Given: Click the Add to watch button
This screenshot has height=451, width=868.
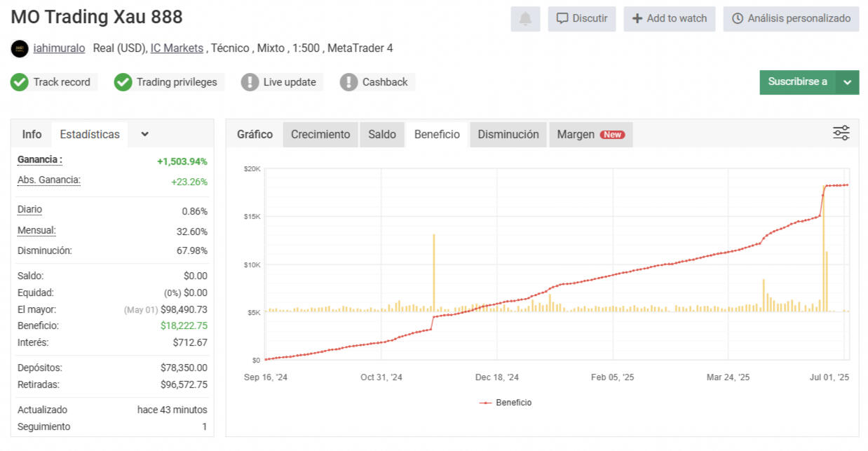Looking at the screenshot, I should point(669,19).
